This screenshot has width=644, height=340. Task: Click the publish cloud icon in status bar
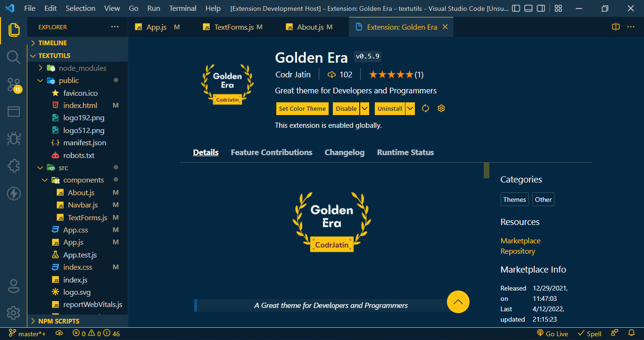(x=59, y=333)
